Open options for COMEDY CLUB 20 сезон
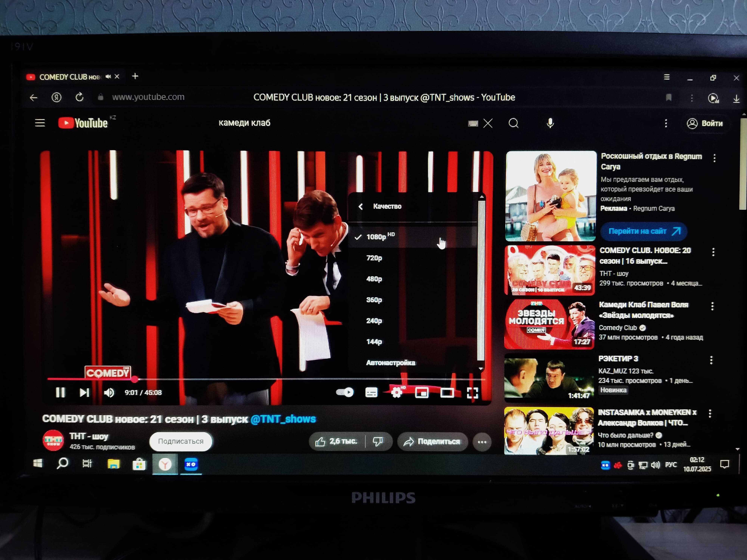The height and width of the screenshot is (560, 747). pos(713,252)
